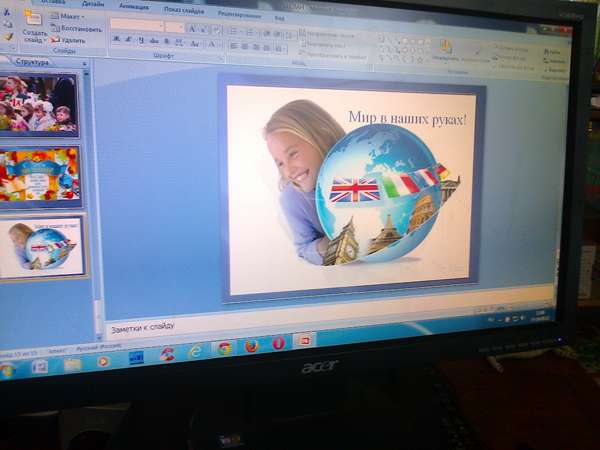This screenshot has width=600, height=450.
Task: Toggle Align Text Right
Action: pos(256,47)
